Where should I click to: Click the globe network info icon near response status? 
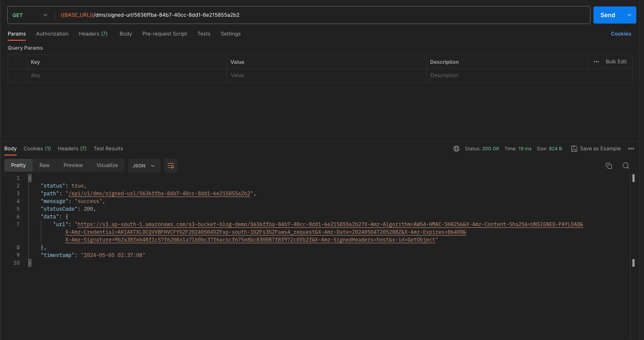[456, 148]
